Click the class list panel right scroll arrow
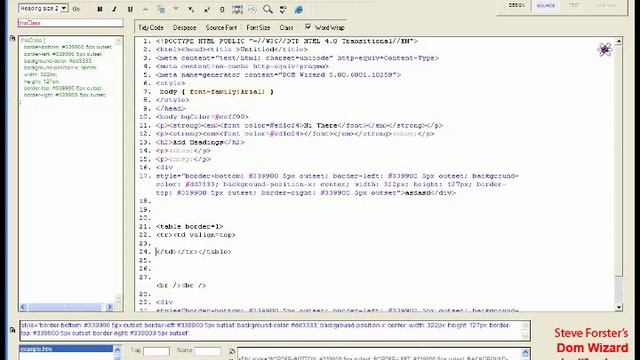Image resolution: width=640 pixels, height=360 pixels. tap(109, 307)
